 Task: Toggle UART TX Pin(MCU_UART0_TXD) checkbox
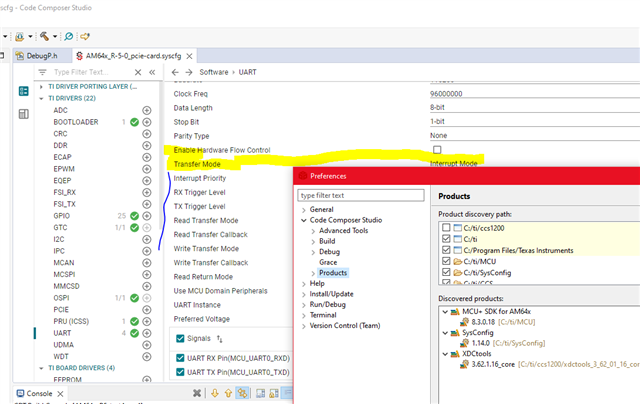180,372
